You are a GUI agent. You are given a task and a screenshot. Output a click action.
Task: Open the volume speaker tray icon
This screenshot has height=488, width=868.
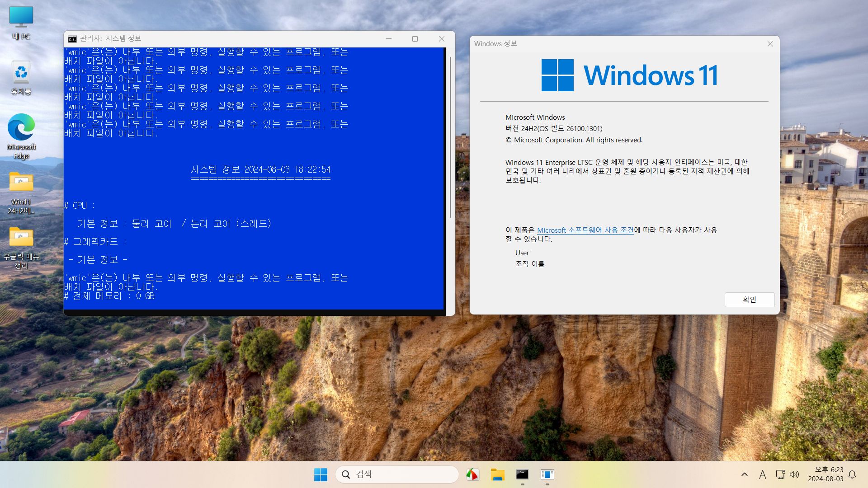click(x=794, y=474)
